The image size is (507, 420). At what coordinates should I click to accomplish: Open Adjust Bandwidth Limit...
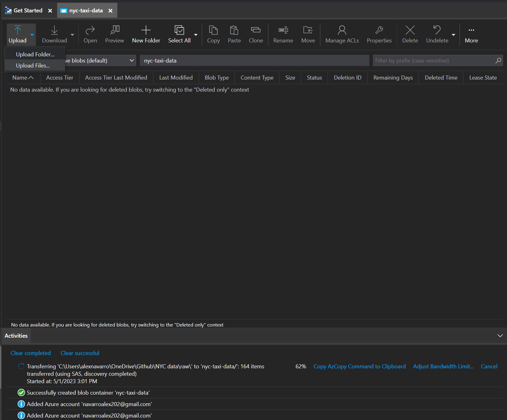tap(443, 366)
